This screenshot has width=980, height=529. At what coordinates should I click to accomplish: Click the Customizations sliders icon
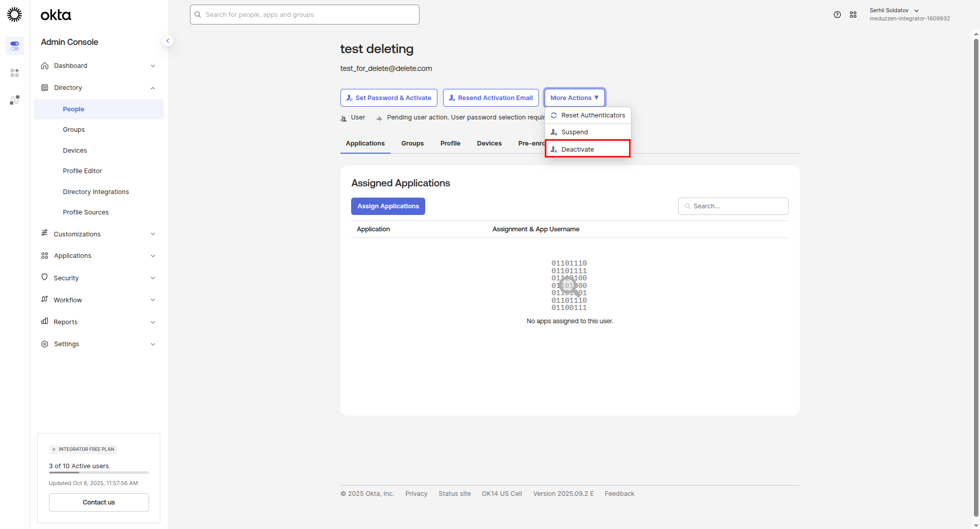pos(44,233)
